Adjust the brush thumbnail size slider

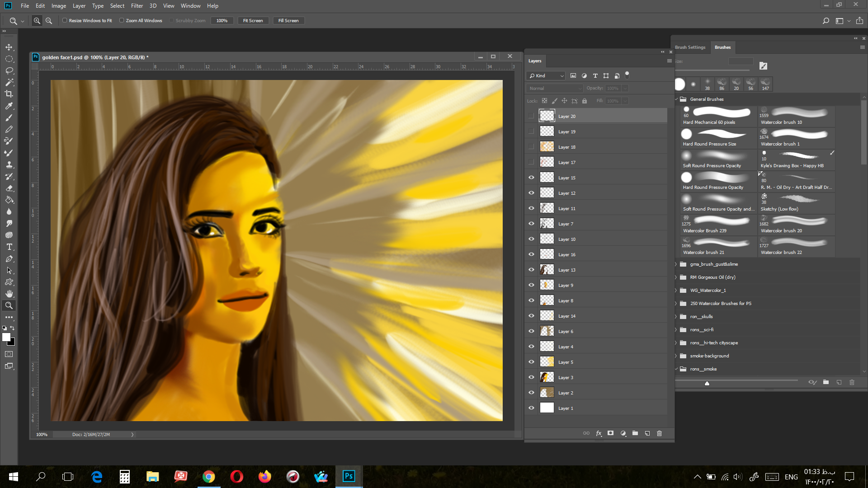[x=707, y=383]
